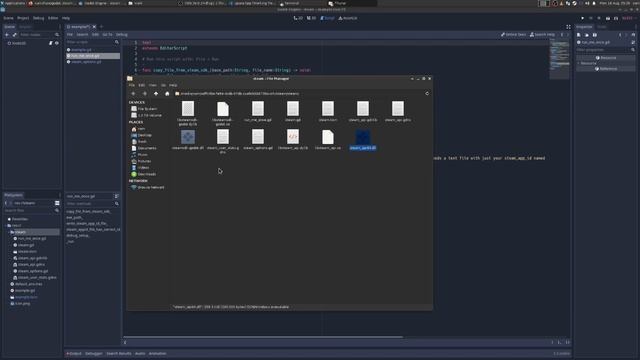Toggle FileSystem split view mode icon
This screenshot has width=640, height=360.
57,203
